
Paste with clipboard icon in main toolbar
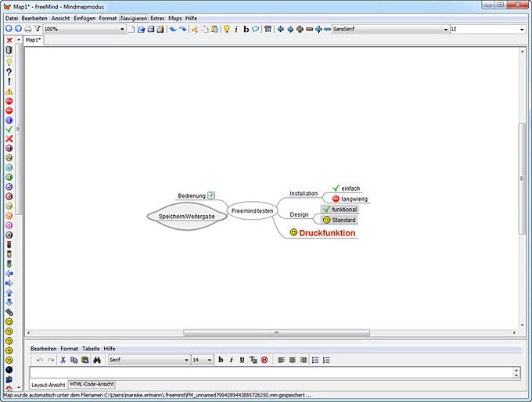point(214,29)
